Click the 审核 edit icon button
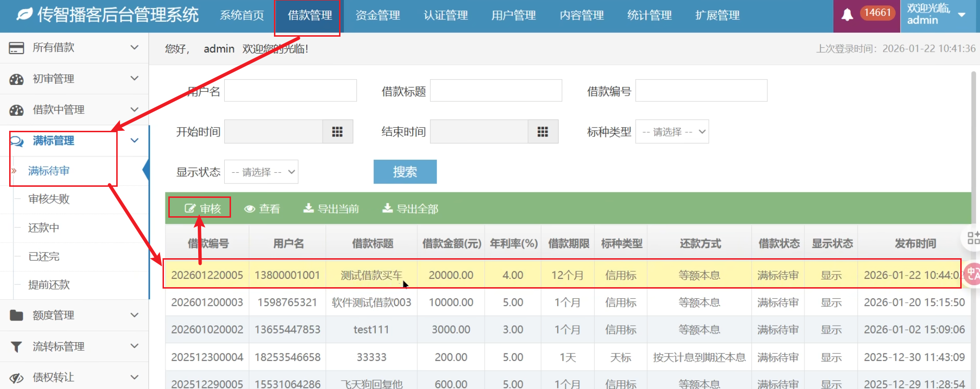The height and width of the screenshot is (389, 980). point(202,208)
